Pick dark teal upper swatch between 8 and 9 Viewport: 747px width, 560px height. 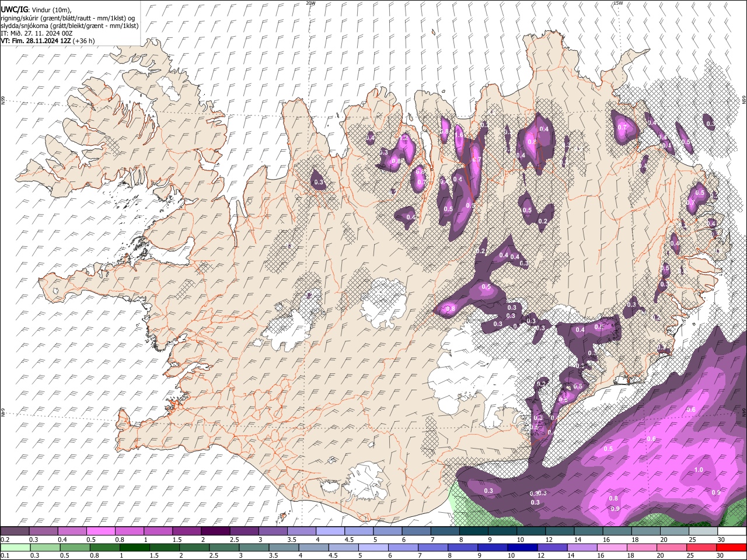[x=474, y=531]
